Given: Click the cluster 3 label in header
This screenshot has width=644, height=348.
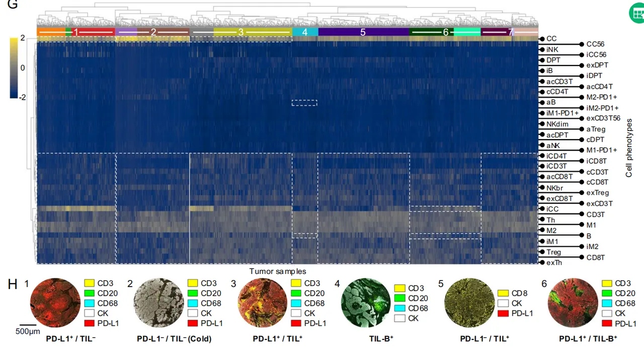Looking at the screenshot, I should 241,32.
